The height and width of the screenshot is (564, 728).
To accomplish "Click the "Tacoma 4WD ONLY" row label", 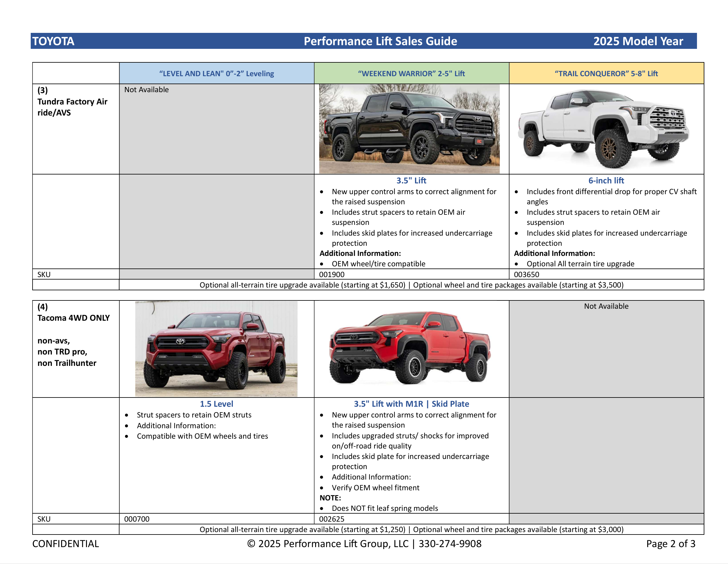I will [73, 318].
